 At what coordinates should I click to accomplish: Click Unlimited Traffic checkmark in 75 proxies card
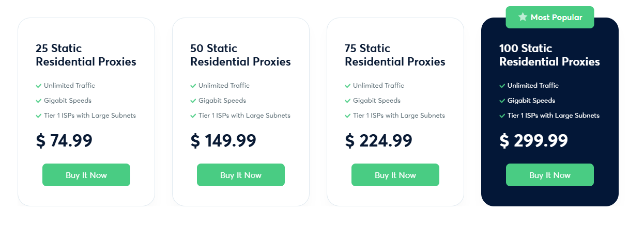348,86
